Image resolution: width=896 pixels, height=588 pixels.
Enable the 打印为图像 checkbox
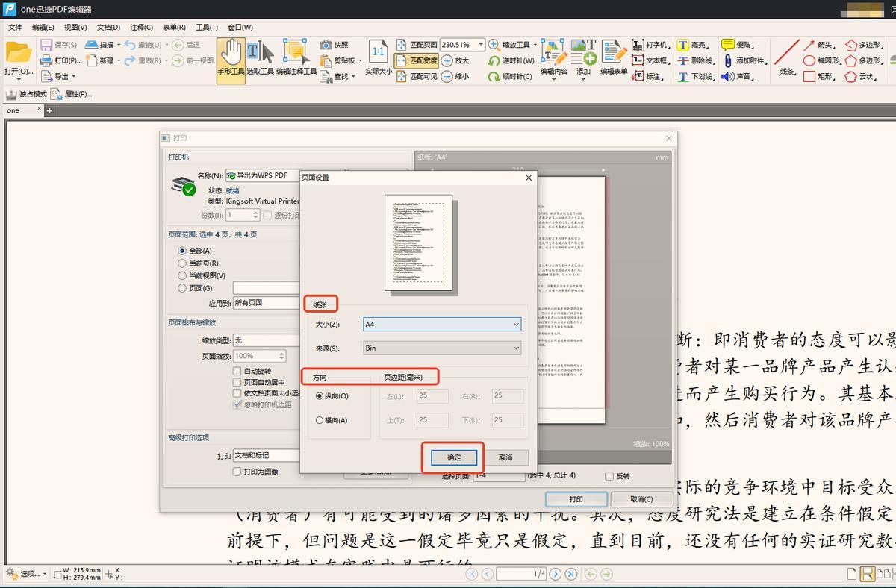click(x=237, y=472)
